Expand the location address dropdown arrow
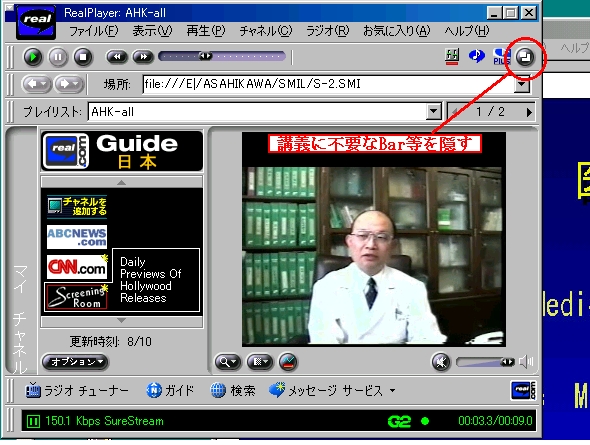 coord(522,84)
